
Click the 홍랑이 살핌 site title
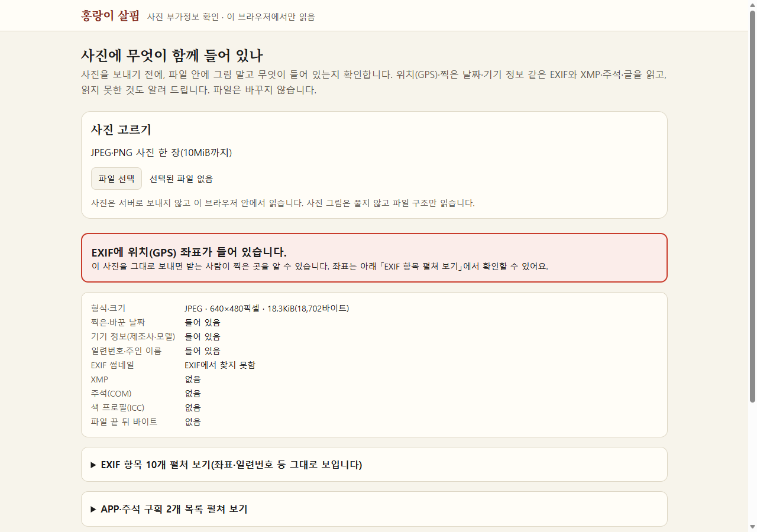[110, 16]
